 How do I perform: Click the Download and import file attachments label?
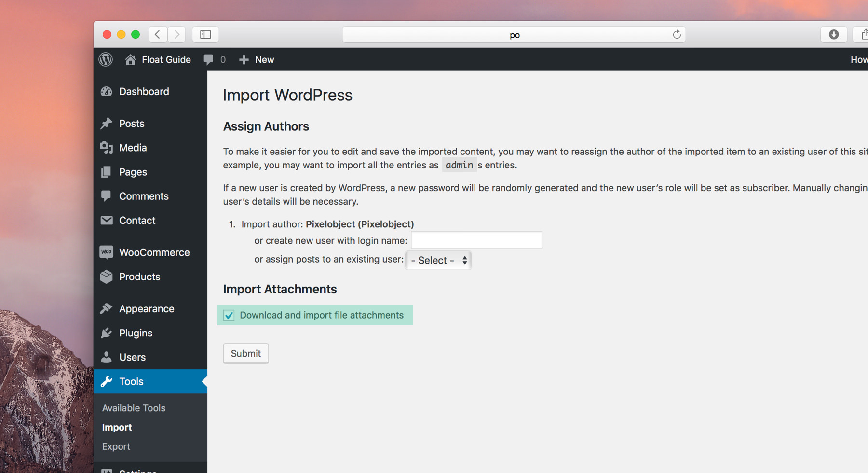click(x=322, y=315)
